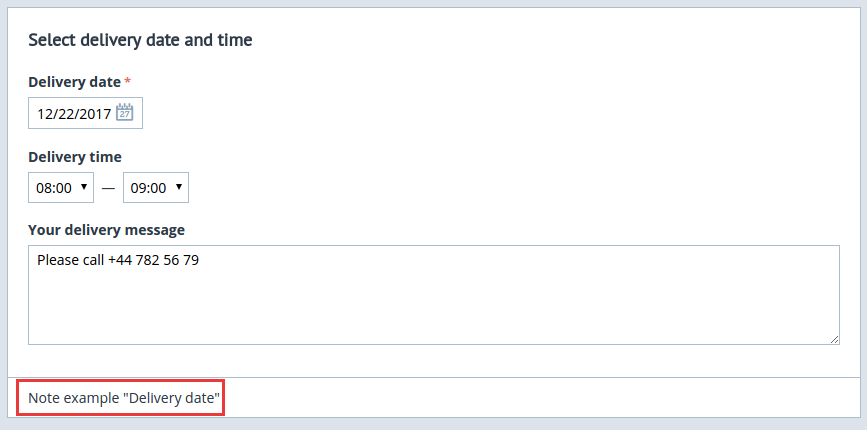Screen dimensions: 867x430
Task: Click the "Your delivery message" label
Action: (106, 230)
